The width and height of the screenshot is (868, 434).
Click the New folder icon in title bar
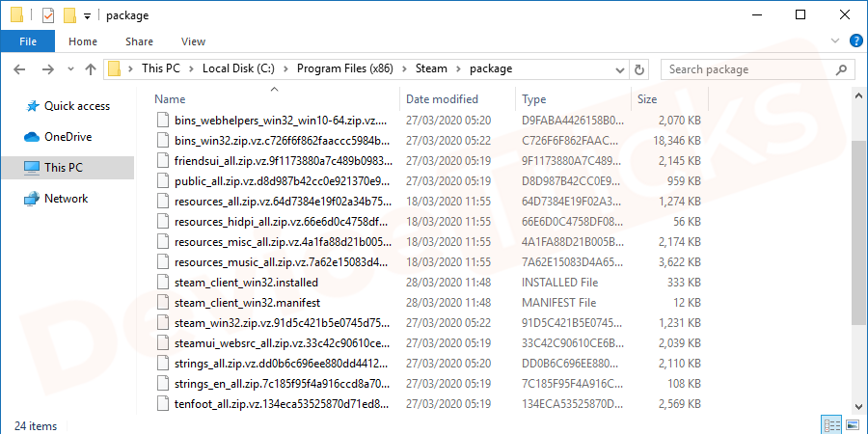click(69, 15)
